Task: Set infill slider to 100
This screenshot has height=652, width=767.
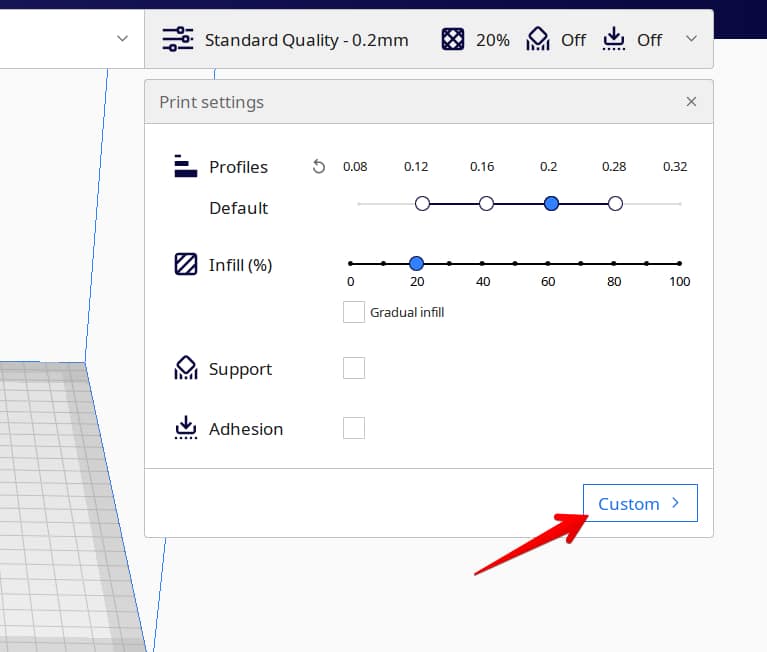Action: click(679, 264)
